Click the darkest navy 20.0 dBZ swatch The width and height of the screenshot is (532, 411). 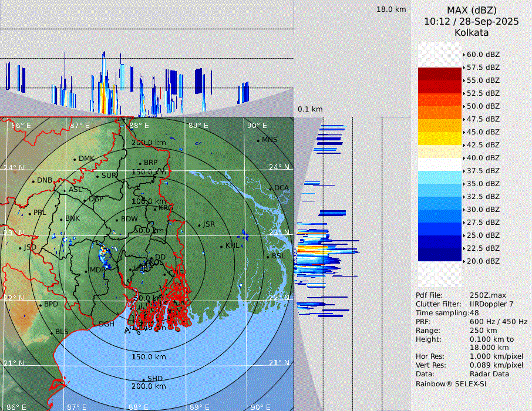pos(440,255)
